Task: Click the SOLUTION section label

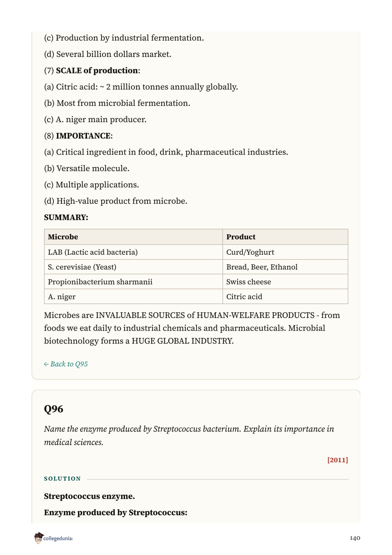Action: (x=62, y=479)
